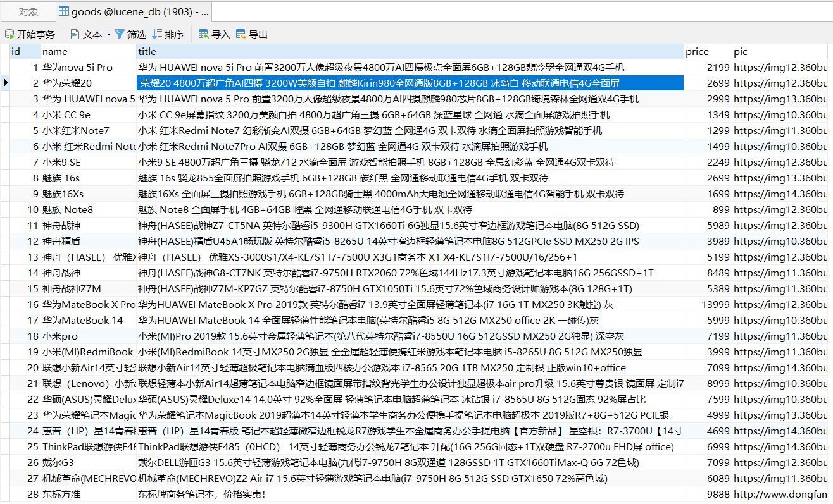Image resolution: width=833 pixels, height=504 pixels.
Task: Select name cell 东标方准
Action: [89, 494]
